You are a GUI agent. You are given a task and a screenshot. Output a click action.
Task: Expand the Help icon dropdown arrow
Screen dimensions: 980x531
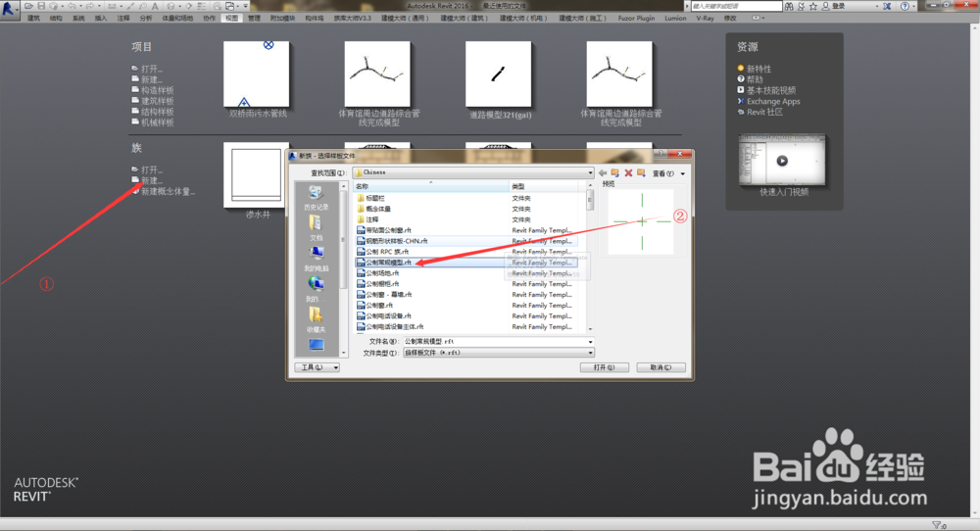(x=914, y=6)
